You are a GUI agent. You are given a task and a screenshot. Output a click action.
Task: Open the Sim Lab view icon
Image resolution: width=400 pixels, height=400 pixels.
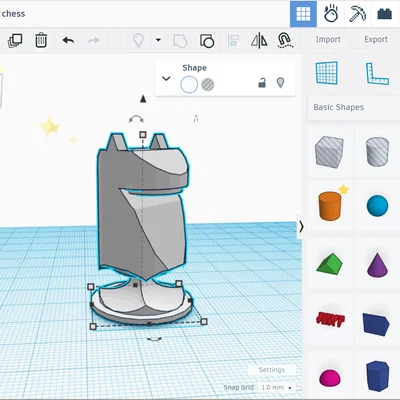coord(330,14)
